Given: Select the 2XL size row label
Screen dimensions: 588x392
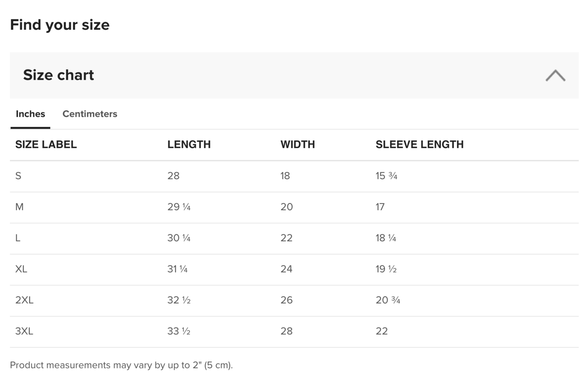Looking at the screenshot, I should (24, 300).
